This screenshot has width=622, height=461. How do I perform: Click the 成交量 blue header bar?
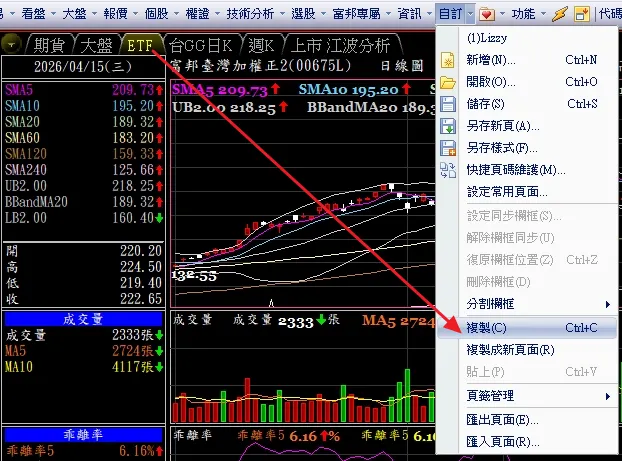tap(83, 319)
